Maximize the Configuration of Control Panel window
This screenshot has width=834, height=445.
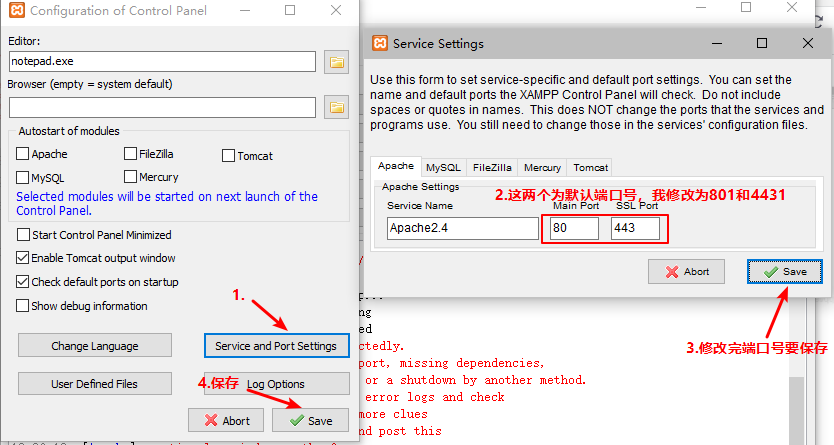[x=290, y=10]
